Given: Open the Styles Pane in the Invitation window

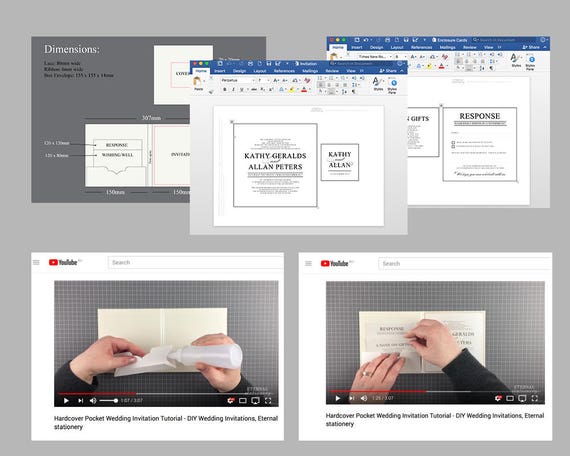Looking at the screenshot, I should click(393, 85).
